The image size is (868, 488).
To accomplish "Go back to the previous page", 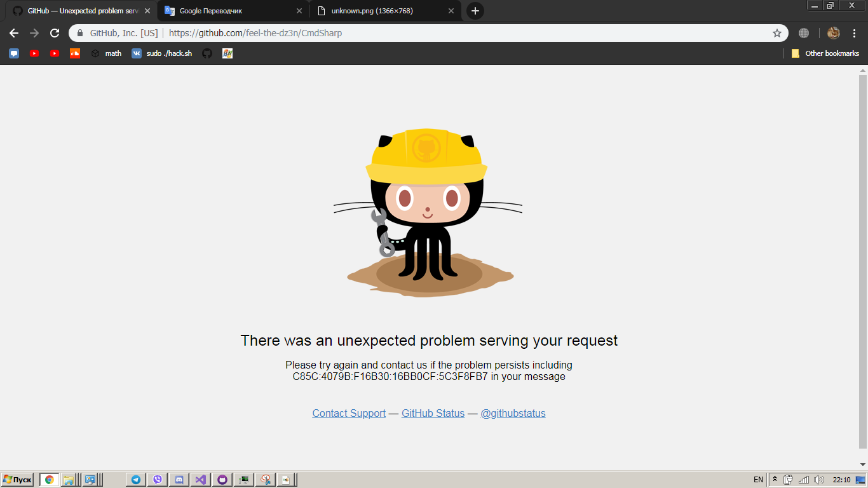I will pyautogui.click(x=14, y=33).
